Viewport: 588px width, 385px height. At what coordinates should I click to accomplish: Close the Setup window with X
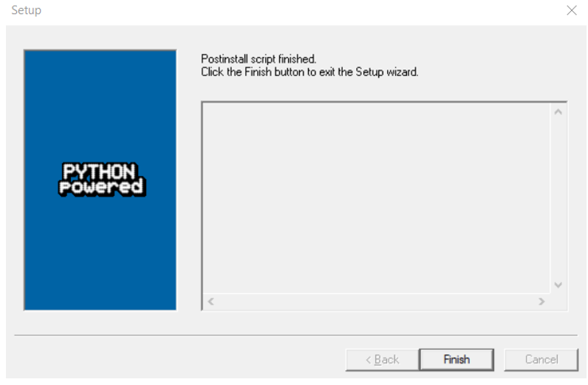(572, 10)
